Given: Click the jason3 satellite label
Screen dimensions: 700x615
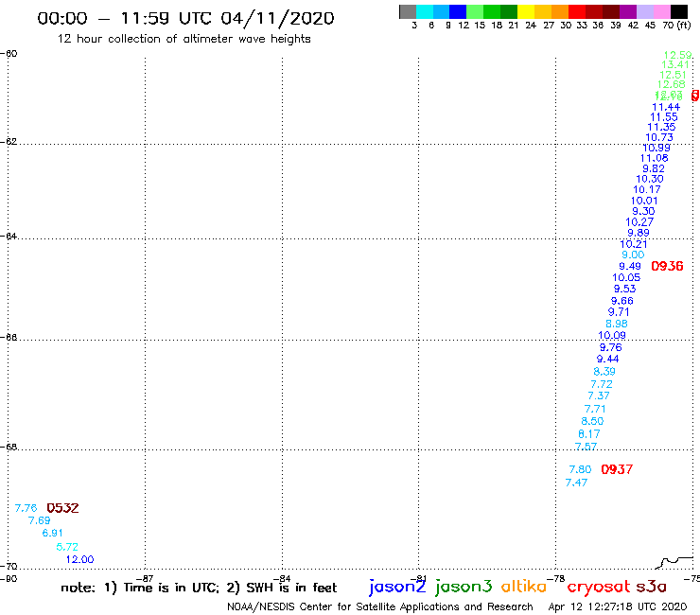Looking at the screenshot, I should (464, 587).
